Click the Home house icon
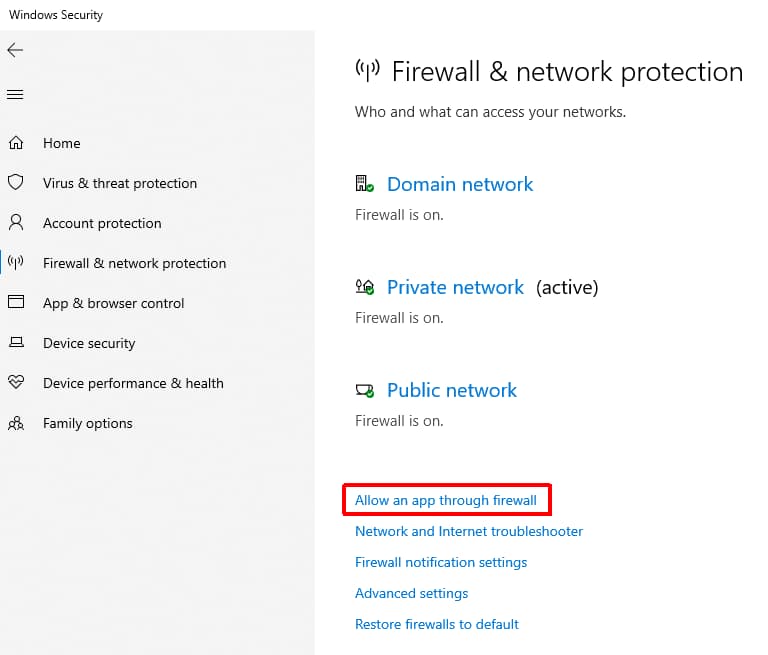Viewport: 768px width, 655px height. coord(16,143)
